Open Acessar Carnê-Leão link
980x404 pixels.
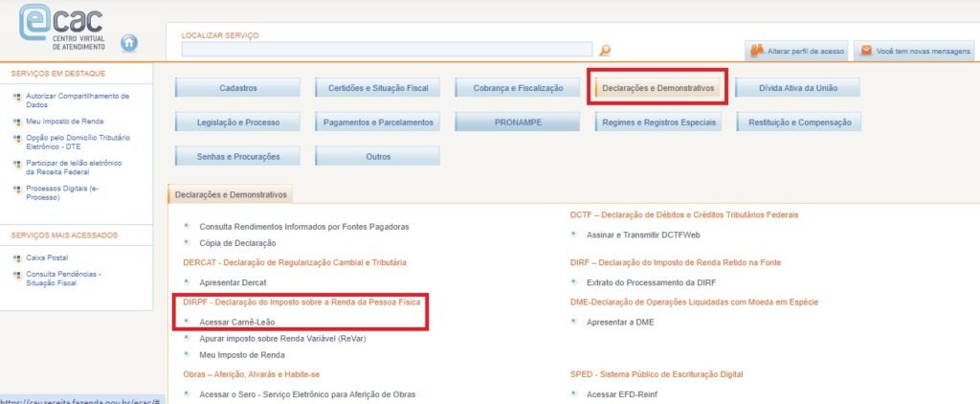pos(237,322)
